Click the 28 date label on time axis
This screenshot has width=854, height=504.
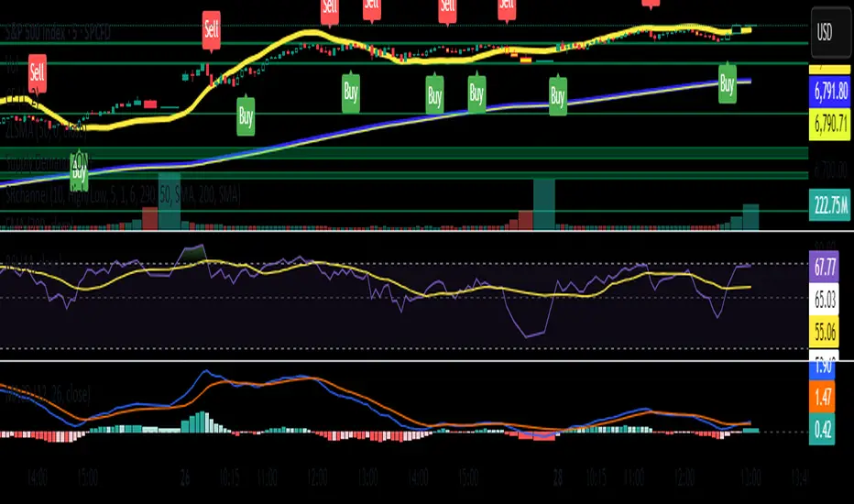click(x=557, y=478)
